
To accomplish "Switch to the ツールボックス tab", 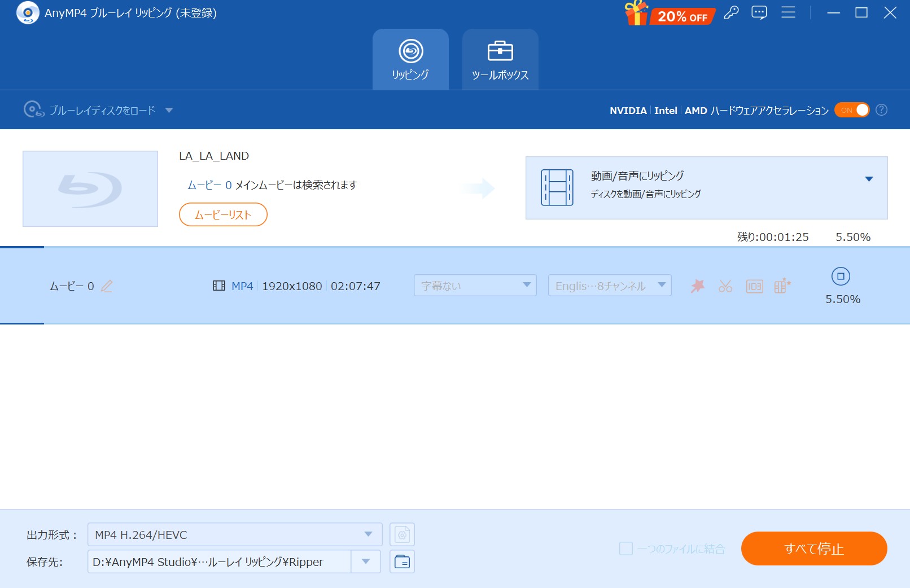I will tap(500, 60).
